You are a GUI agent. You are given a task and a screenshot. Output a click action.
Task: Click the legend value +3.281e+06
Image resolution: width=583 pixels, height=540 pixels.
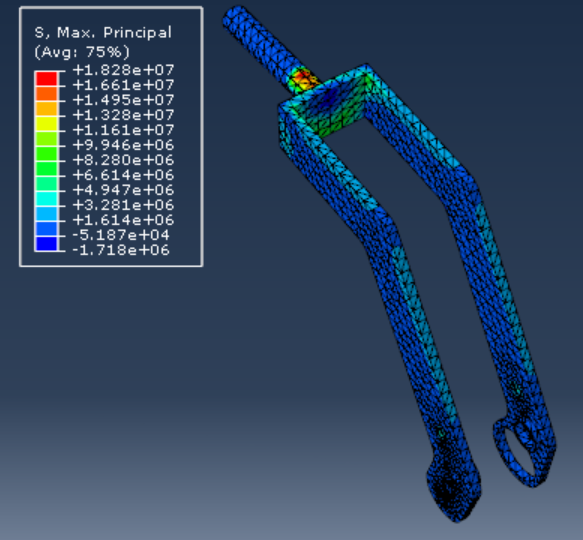click(123, 205)
